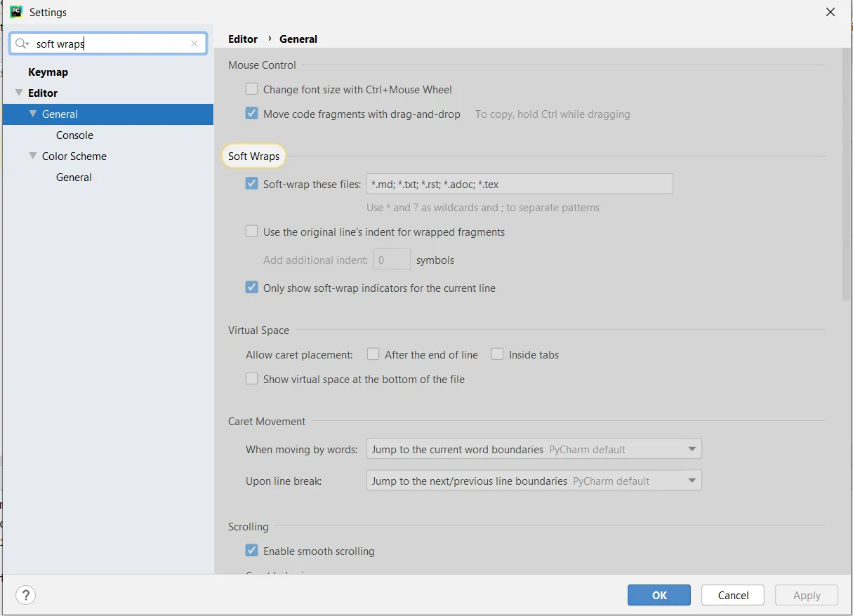This screenshot has width=853, height=616.
Task: Close the Settings window
Action: (831, 12)
